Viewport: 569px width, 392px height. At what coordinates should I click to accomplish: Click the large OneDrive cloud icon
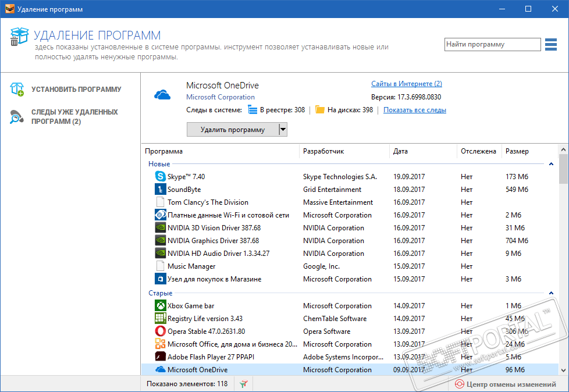click(162, 95)
